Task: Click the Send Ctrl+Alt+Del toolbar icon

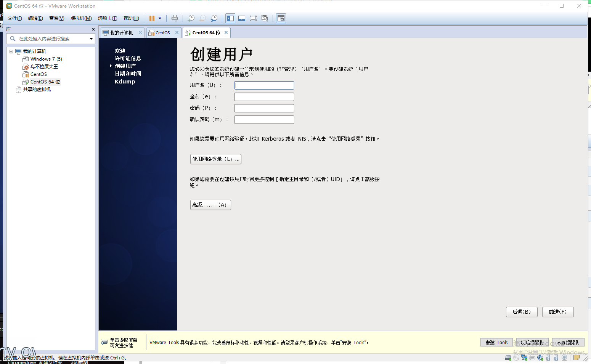Action: click(175, 18)
